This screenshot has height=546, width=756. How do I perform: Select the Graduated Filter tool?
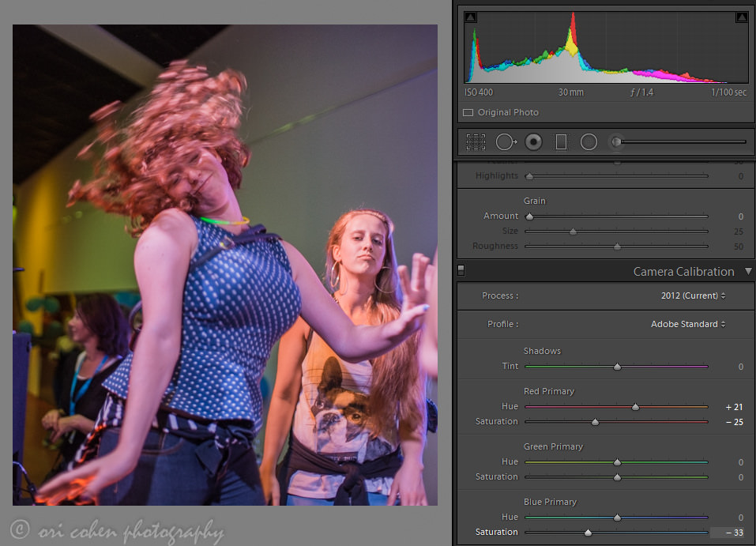click(x=561, y=141)
